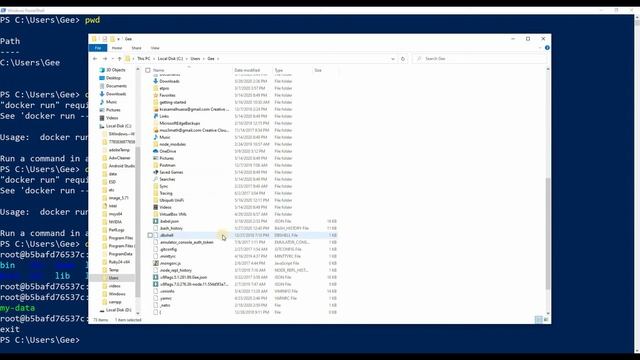
Task: Click the .babel.json file icon
Action: (x=156, y=221)
